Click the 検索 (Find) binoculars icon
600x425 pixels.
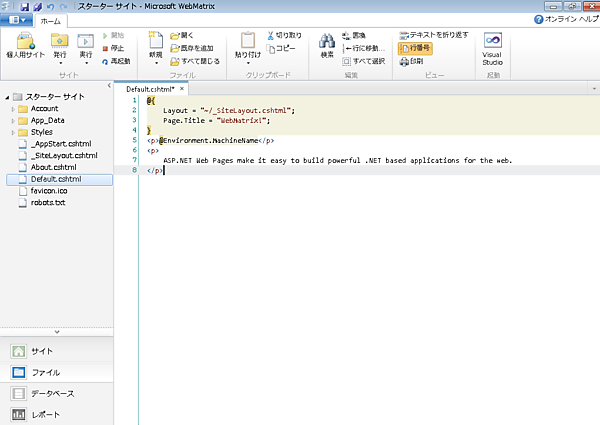click(327, 43)
